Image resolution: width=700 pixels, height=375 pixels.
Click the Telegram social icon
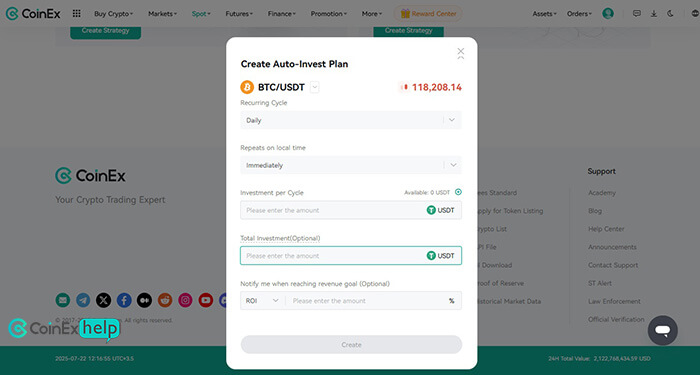pos(83,300)
